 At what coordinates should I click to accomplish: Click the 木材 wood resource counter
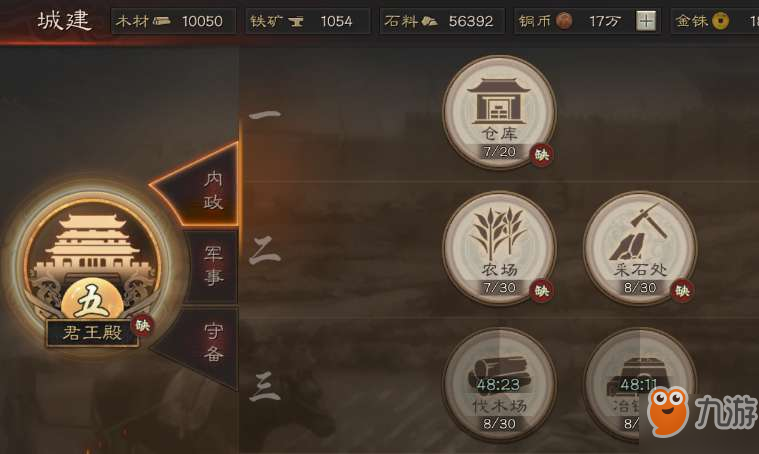(x=173, y=21)
